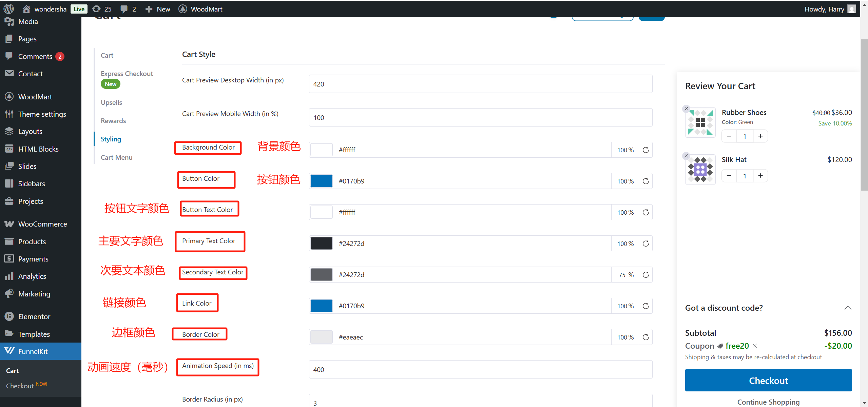Switch to the Upsells tab

(x=111, y=102)
